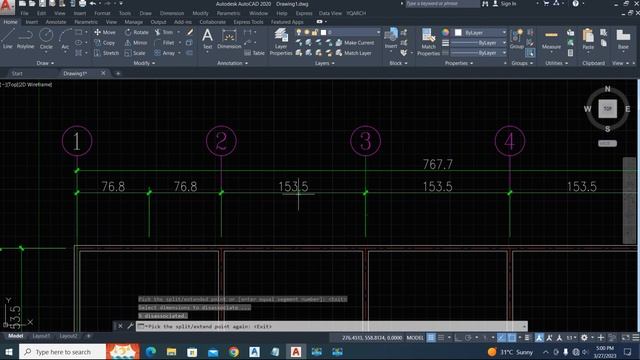The image size is (640, 360).
Task: Toggle polar tracking in status bar
Action: click(468, 338)
